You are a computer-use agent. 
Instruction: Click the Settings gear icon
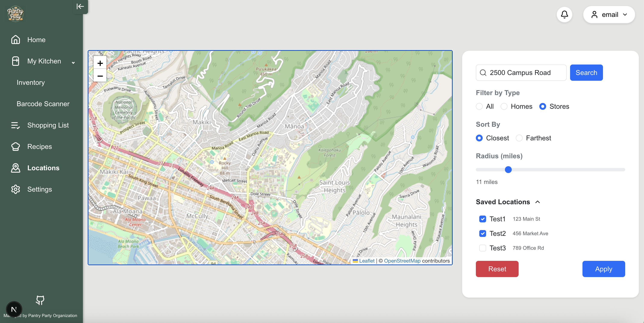pyautogui.click(x=16, y=189)
